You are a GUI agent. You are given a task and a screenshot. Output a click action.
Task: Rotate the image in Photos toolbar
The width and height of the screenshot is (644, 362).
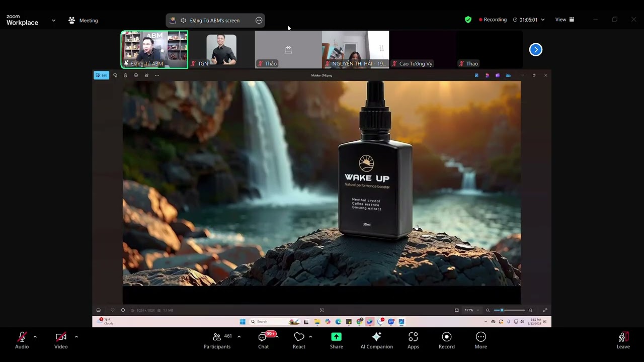point(115,75)
